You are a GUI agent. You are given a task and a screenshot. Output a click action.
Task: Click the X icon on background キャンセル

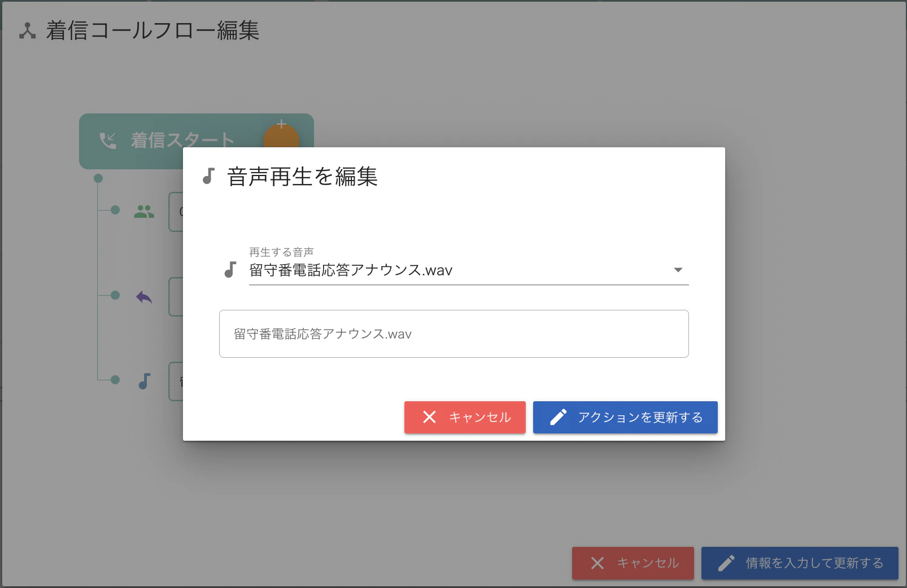coord(598,563)
